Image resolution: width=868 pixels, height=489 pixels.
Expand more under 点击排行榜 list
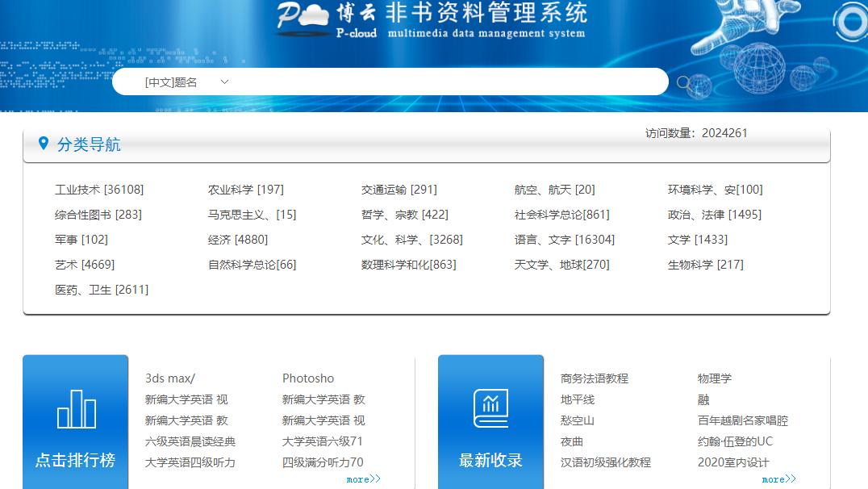[x=363, y=479]
